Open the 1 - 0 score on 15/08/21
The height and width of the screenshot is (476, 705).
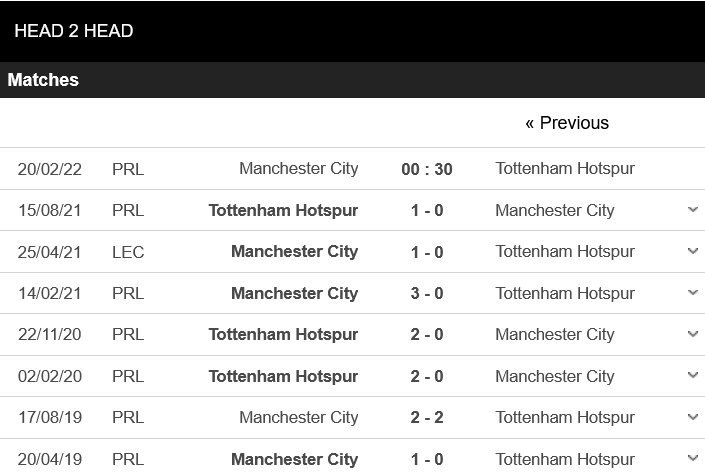(x=427, y=211)
